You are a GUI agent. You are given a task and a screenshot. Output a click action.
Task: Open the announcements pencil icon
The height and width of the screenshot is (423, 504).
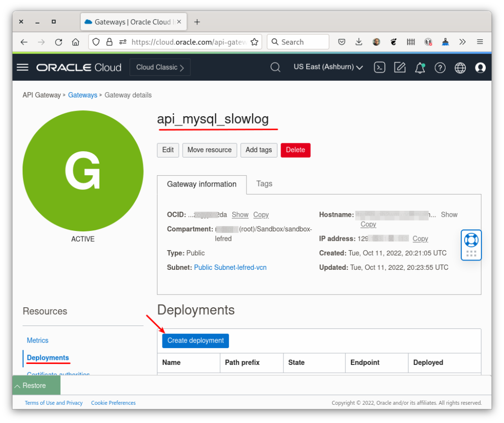[x=400, y=67]
